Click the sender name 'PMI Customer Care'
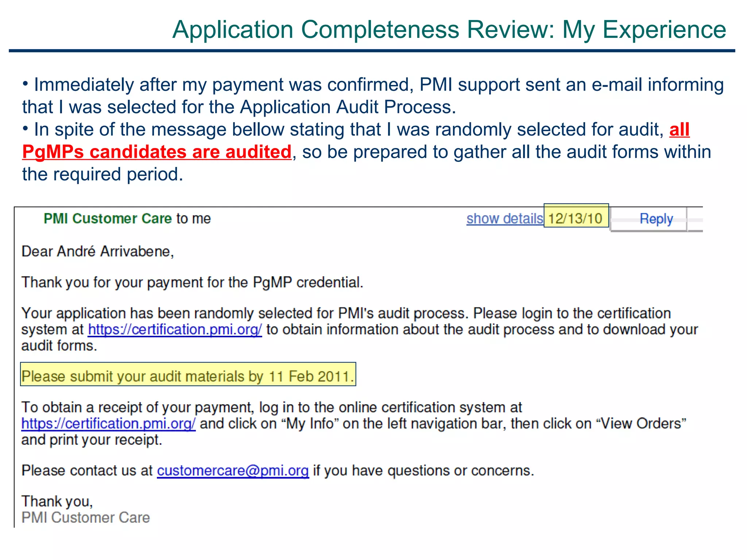 108,218
